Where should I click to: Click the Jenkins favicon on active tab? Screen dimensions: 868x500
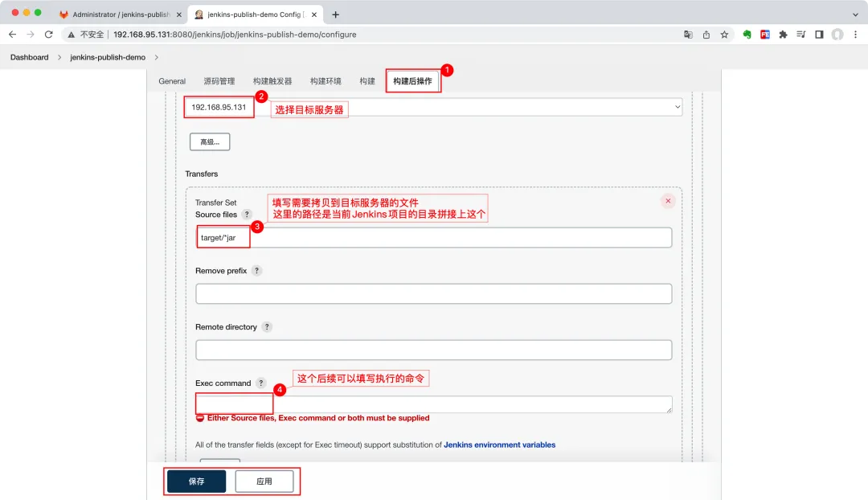click(x=199, y=14)
